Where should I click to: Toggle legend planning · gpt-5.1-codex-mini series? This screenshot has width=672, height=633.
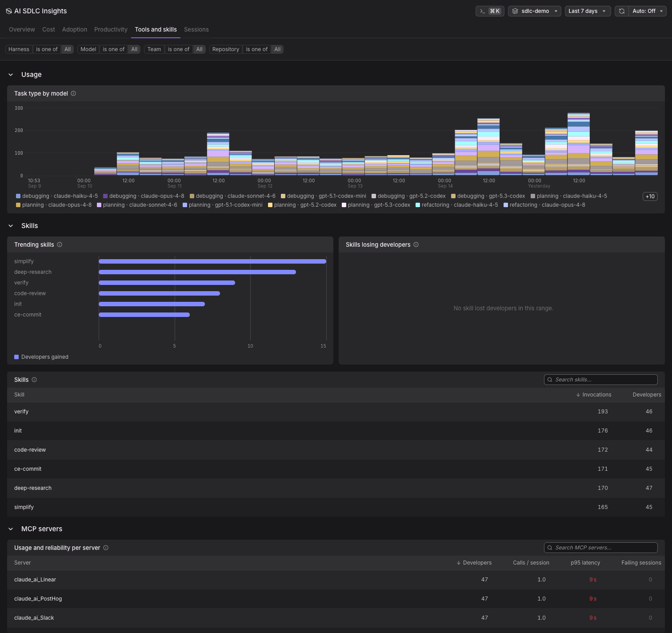click(x=223, y=205)
